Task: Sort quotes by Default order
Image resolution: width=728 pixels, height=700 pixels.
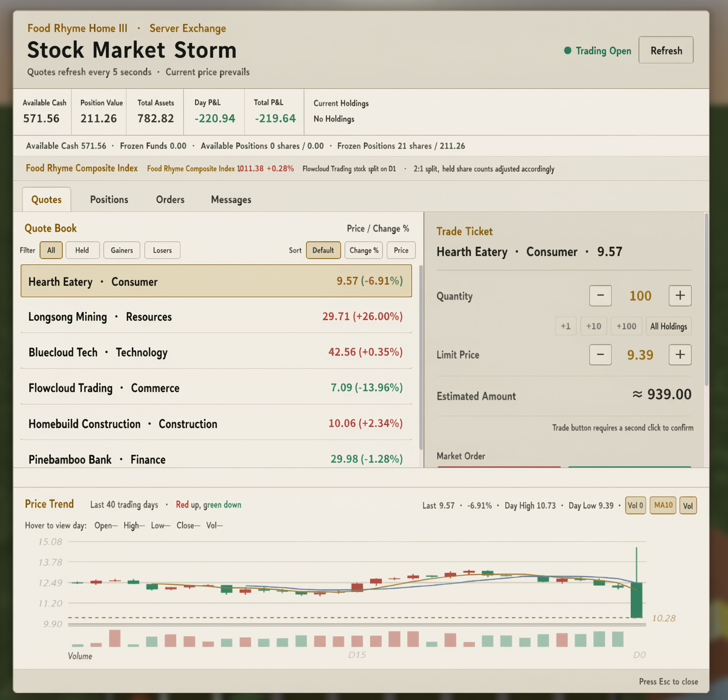Action: click(323, 250)
